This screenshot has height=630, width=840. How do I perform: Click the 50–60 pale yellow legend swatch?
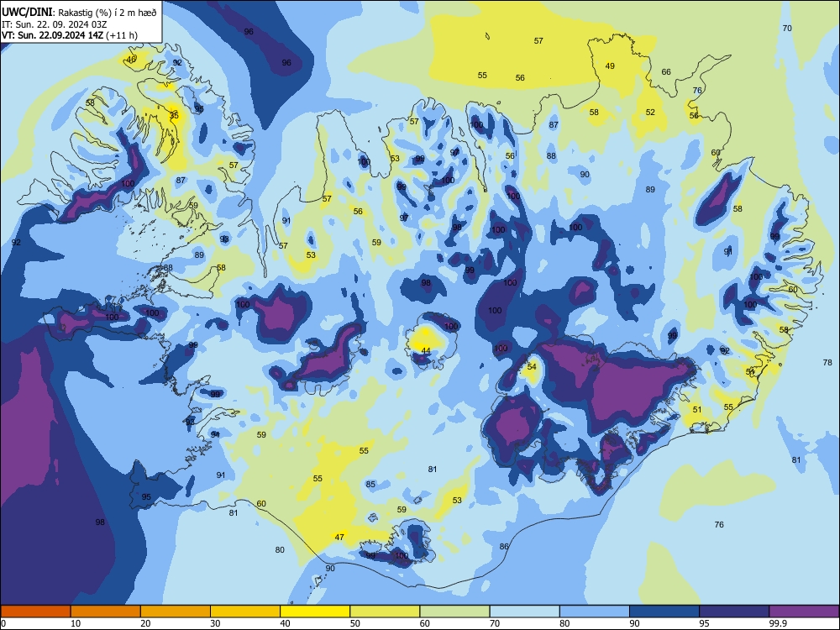pyautogui.click(x=385, y=612)
